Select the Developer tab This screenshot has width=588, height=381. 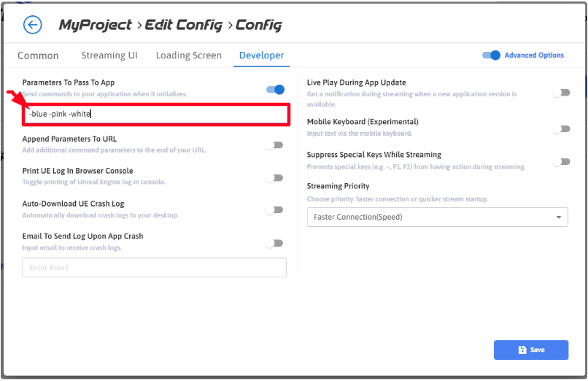tap(261, 55)
